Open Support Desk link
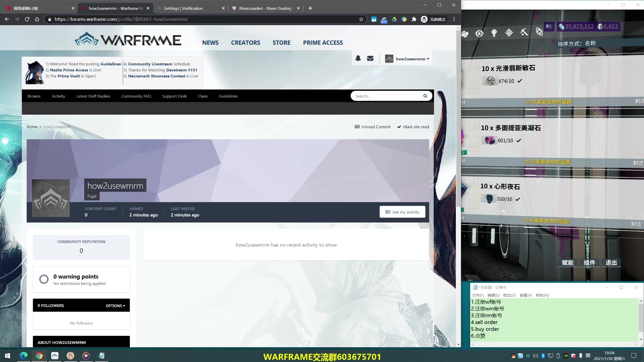644x362 pixels. click(x=174, y=96)
